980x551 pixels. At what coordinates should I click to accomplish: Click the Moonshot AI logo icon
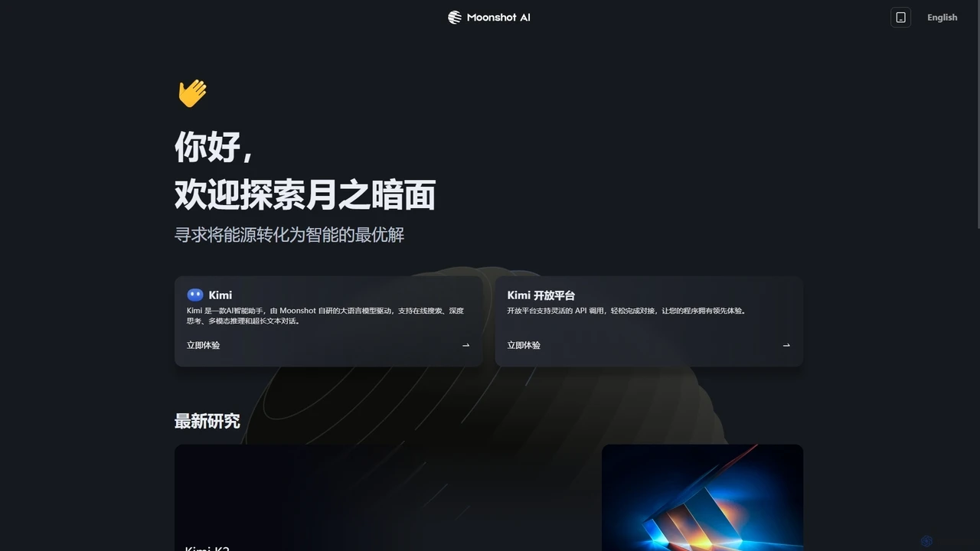[455, 18]
